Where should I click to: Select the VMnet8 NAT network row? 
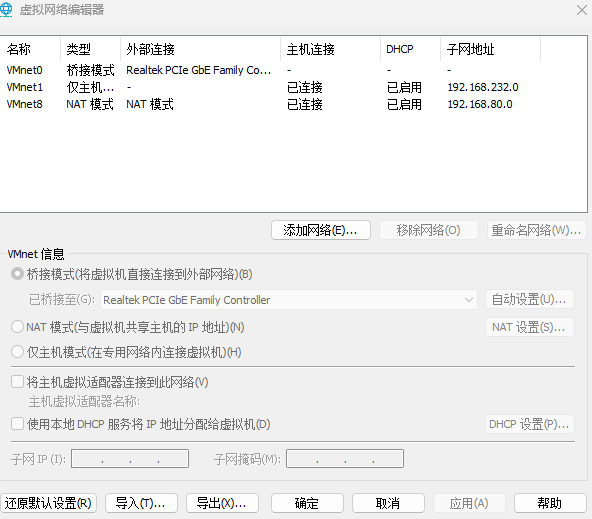click(293, 104)
